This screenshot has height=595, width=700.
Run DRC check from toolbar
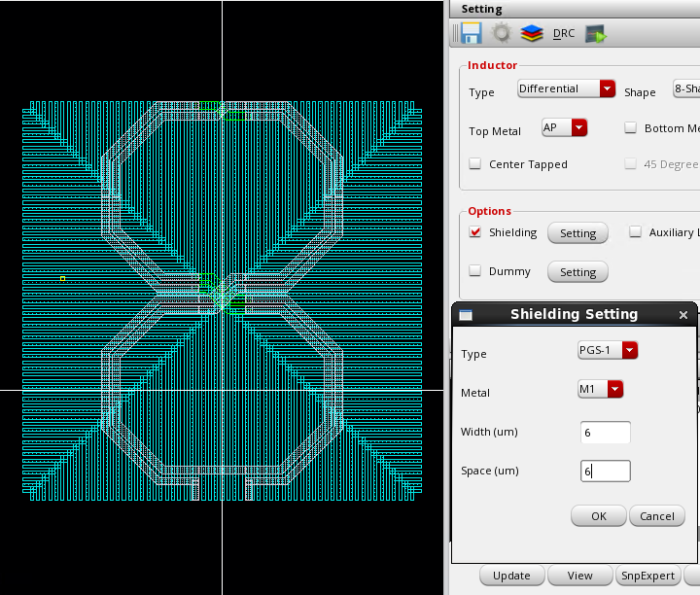(x=564, y=34)
